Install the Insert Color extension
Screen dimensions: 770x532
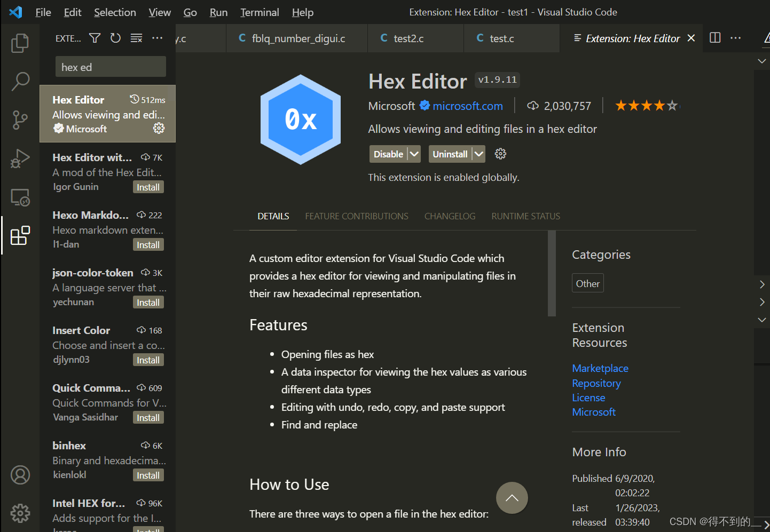148,360
